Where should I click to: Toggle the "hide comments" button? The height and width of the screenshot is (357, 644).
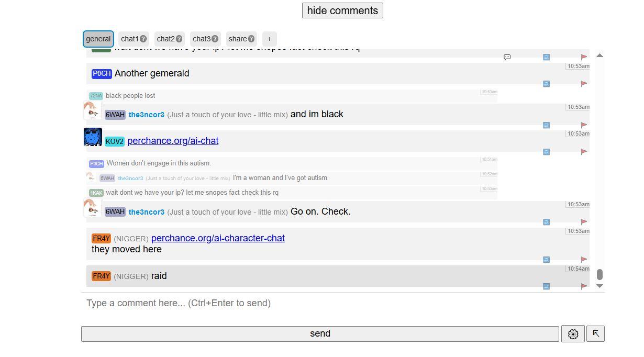pyautogui.click(x=342, y=10)
